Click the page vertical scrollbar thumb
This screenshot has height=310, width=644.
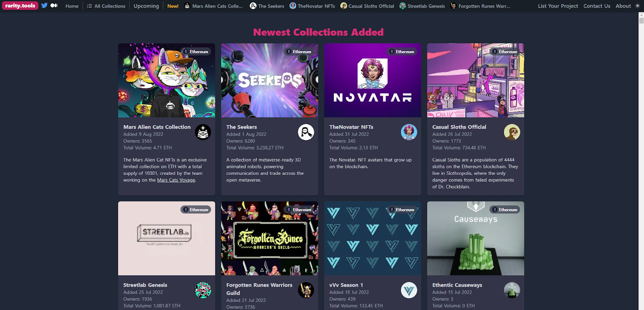pyautogui.click(x=641, y=21)
